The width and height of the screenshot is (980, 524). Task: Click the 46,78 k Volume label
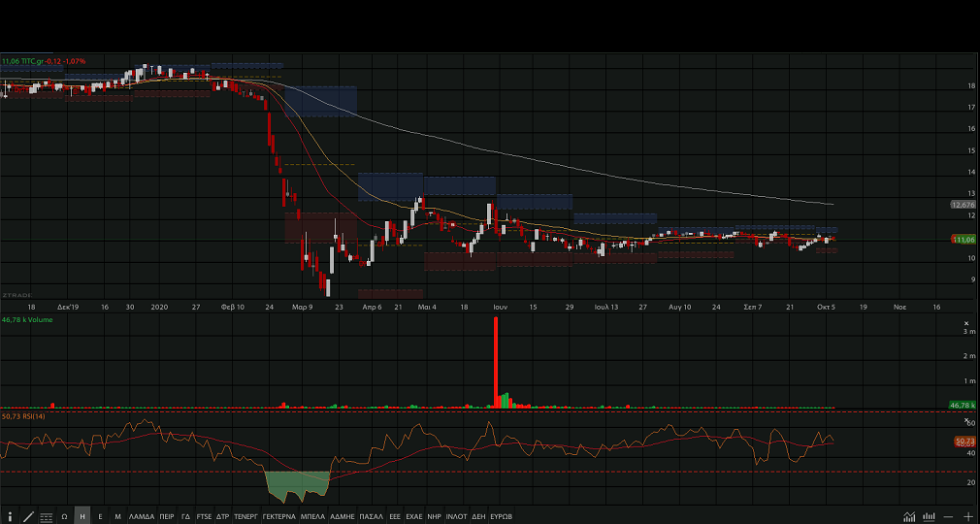coord(25,318)
